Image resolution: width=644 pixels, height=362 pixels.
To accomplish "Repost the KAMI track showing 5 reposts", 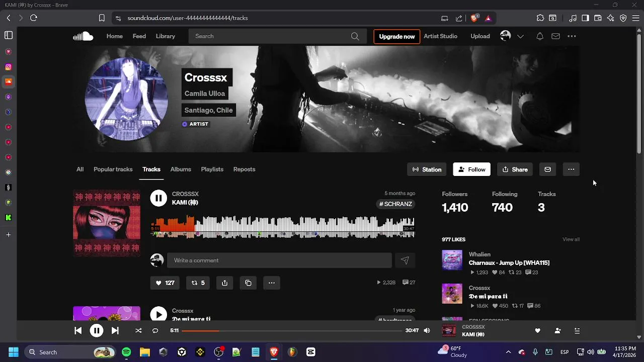I will (x=198, y=283).
